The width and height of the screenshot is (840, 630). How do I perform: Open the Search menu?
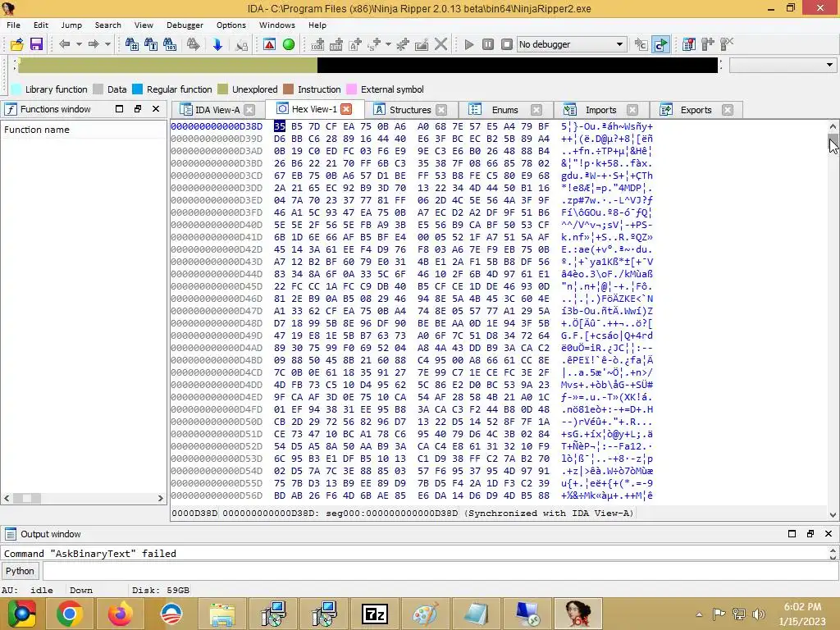[107, 25]
